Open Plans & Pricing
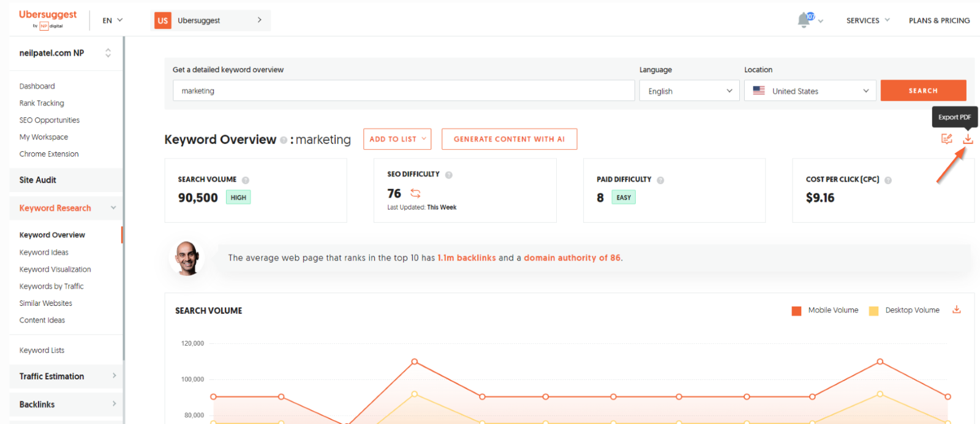The width and height of the screenshot is (980, 424). 939,20
